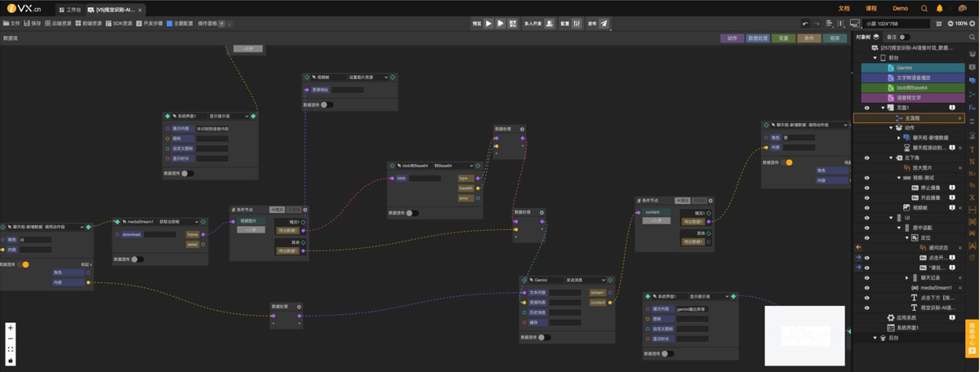Collapse the 左下角 tree node
This screenshot has width=980, height=372.
891,157
